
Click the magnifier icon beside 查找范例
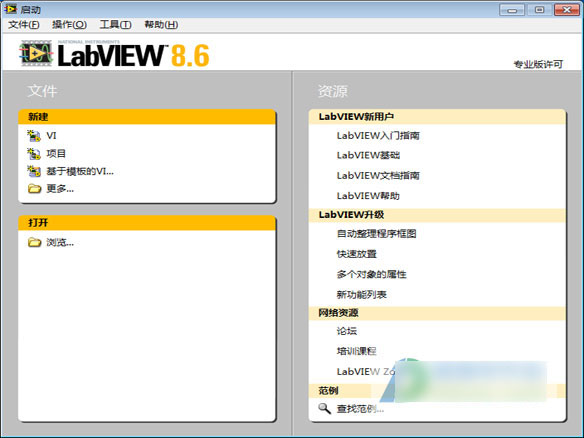click(324, 409)
